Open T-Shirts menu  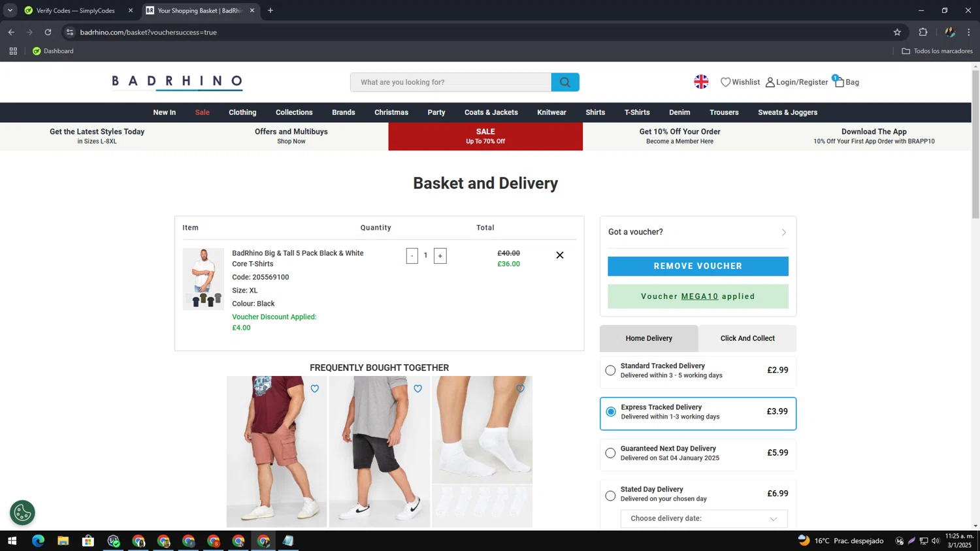pos(637,112)
